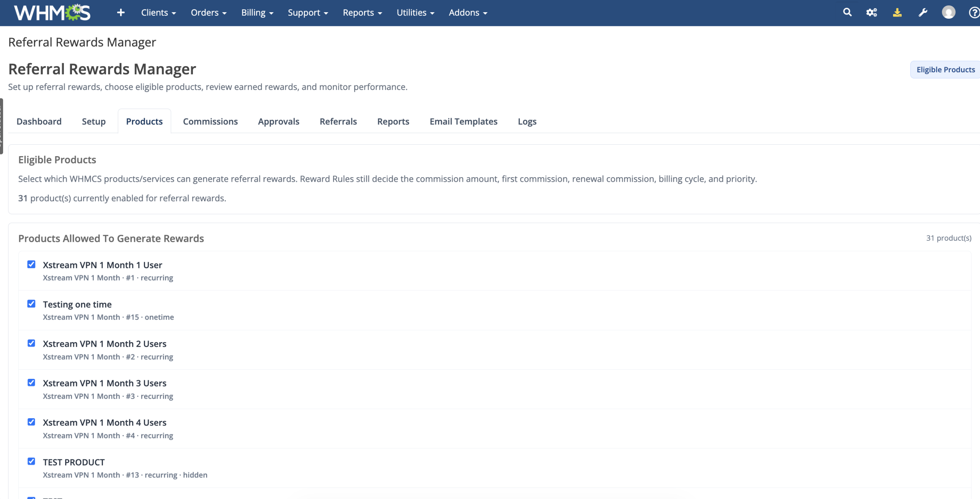
Task: Click the '#15 · onetime' product details line
Action: [x=108, y=317]
